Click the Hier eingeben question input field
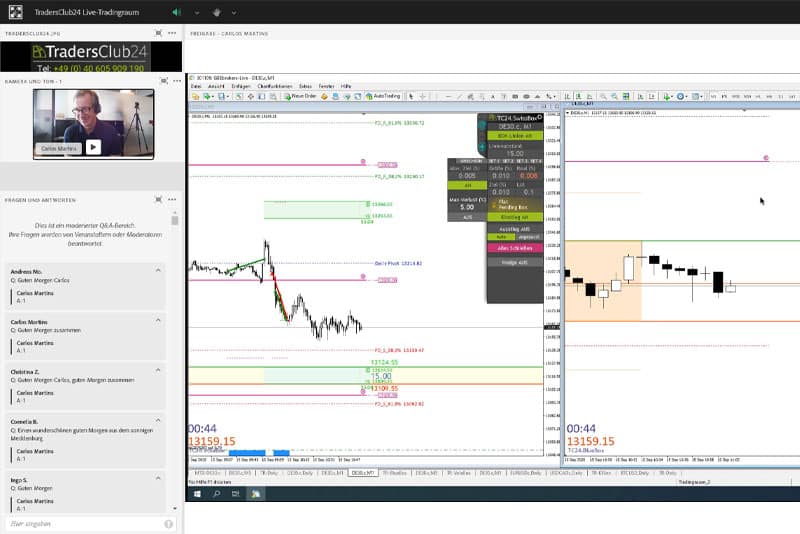Image resolution: width=800 pixels, height=534 pixels. [84, 524]
